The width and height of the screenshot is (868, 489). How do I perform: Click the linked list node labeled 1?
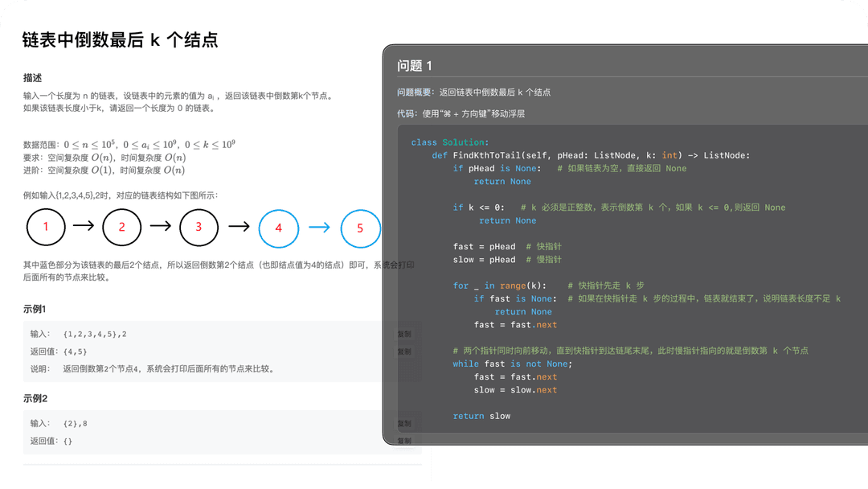46,227
